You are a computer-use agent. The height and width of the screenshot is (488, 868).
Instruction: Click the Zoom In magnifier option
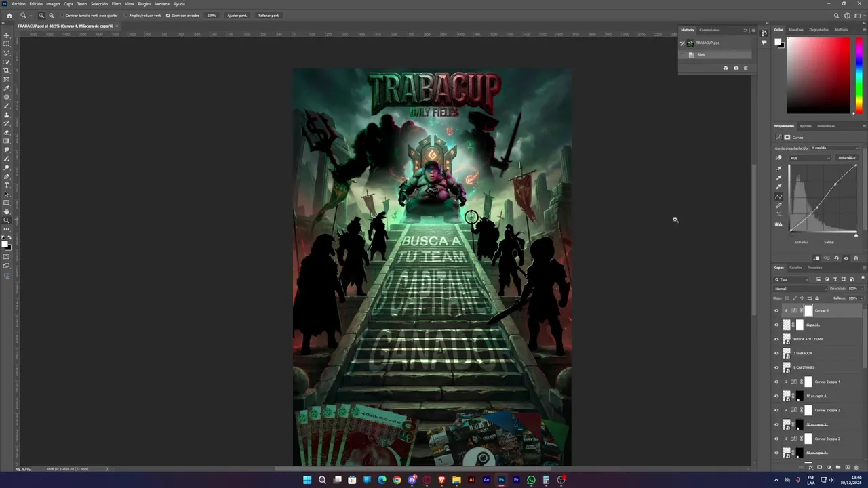click(41, 15)
